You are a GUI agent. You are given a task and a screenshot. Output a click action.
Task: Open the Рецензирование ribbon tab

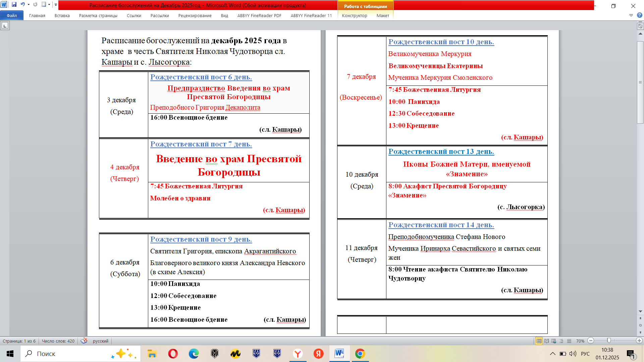[195, 16]
